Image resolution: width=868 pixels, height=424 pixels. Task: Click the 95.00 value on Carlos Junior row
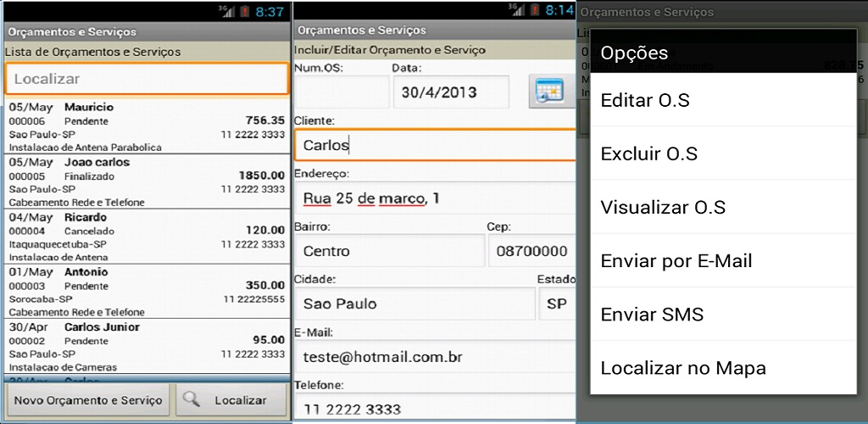pyautogui.click(x=269, y=339)
